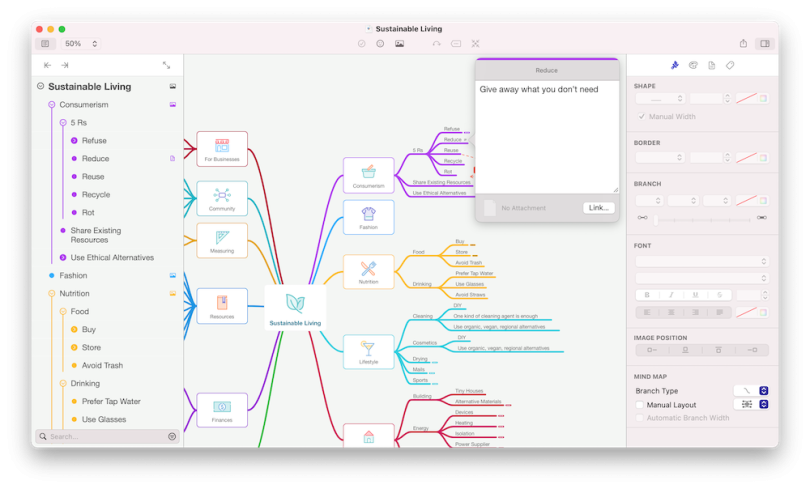Select Avoid Trash in outline

(x=102, y=365)
